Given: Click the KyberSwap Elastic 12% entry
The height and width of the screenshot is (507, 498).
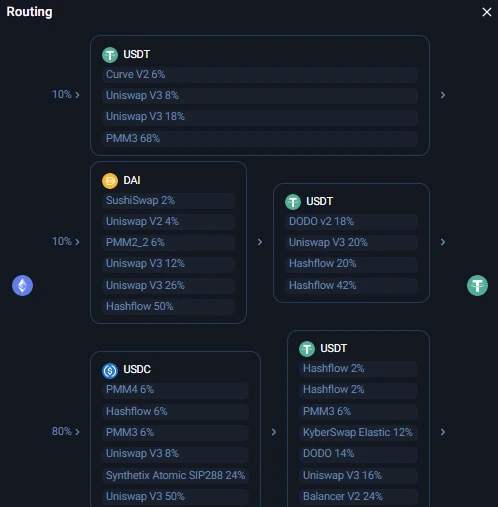Looking at the screenshot, I should pyautogui.click(x=358, y=433).
